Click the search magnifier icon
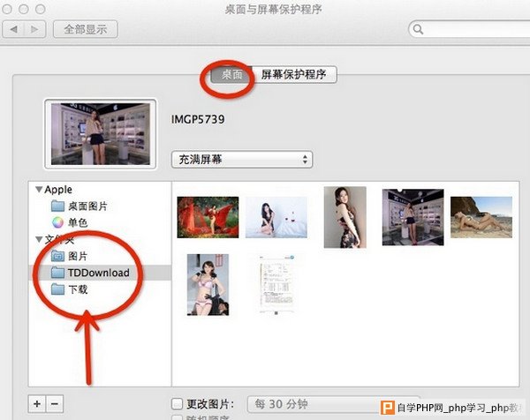 click(x=418, y=29)
